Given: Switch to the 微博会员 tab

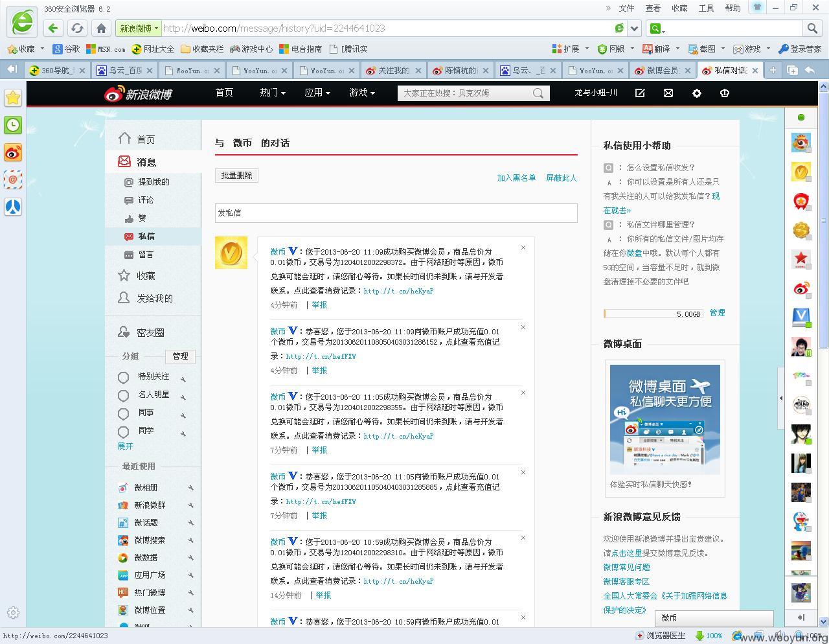Looking at the screenshot, I should (663, 70).
